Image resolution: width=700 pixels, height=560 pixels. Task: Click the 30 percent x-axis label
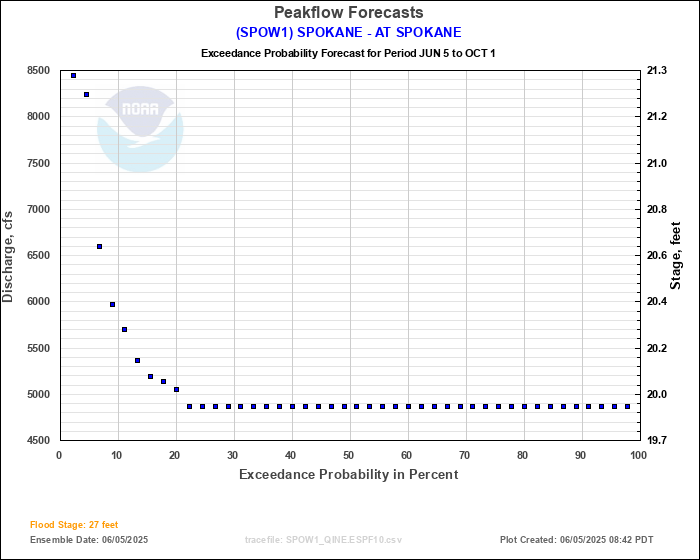(233, 456)
